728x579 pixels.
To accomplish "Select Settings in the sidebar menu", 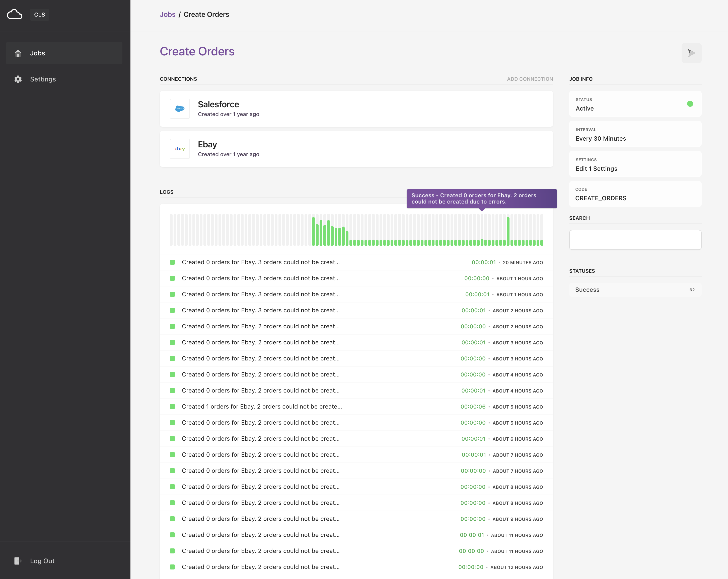I will pos(43,79).
